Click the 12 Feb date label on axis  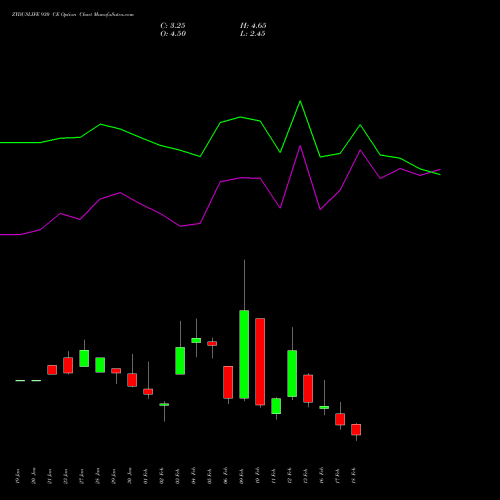pos(290,476)
